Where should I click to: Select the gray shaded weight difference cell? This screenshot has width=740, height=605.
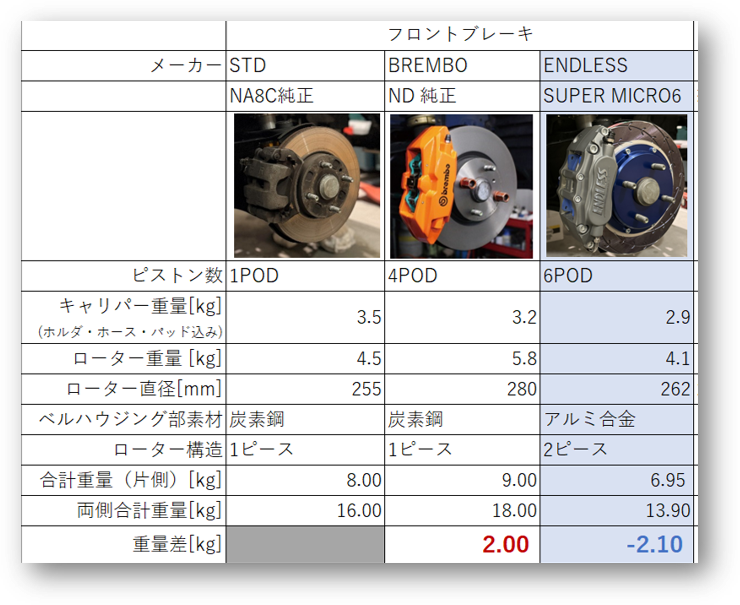pyautogui.click(x=305, y=545)
